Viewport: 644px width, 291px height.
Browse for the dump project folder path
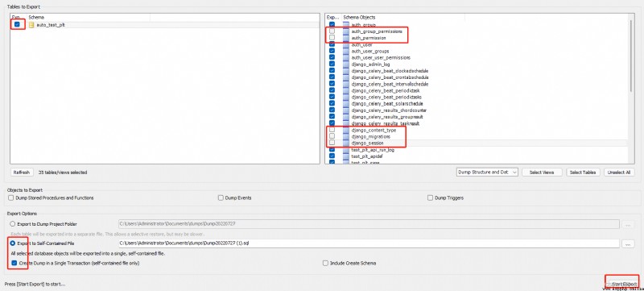pos(628,224)
